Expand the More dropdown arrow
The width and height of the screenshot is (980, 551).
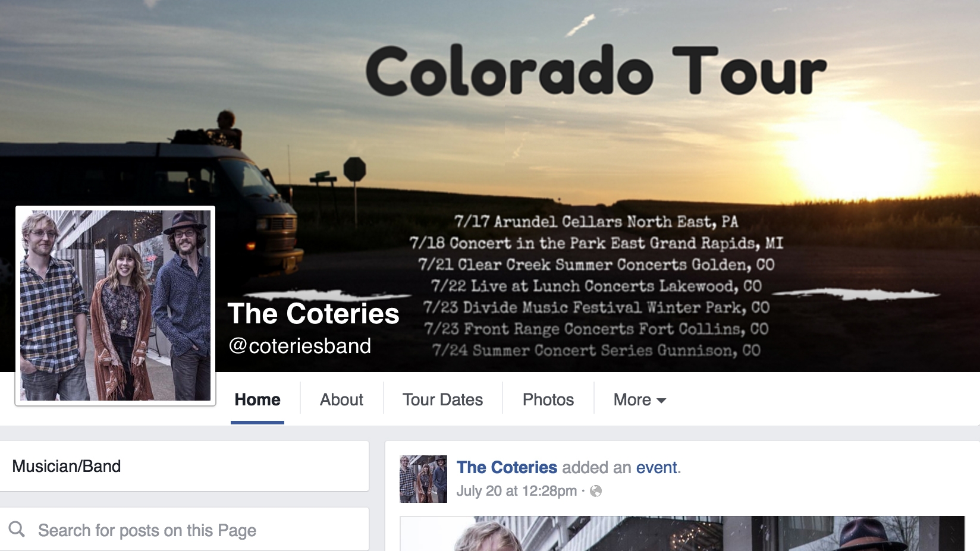click(661, 401)
